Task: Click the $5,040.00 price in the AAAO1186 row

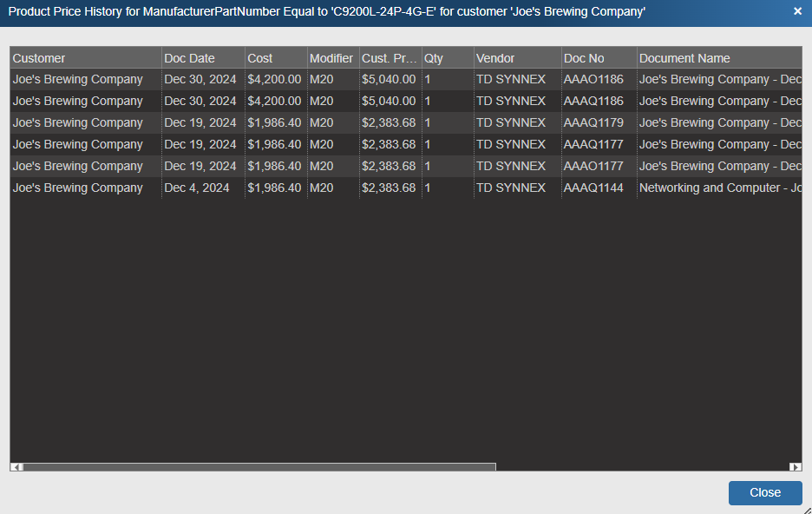Action: point(389,79)
